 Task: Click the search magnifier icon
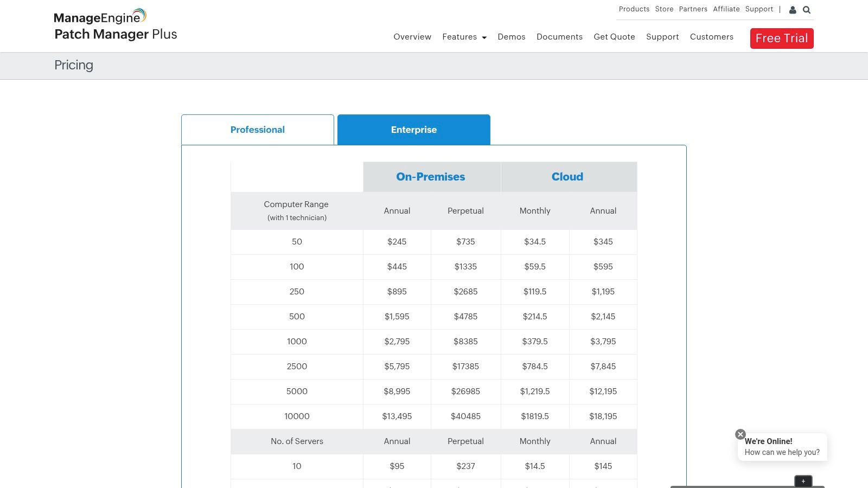tap(807, 10)
